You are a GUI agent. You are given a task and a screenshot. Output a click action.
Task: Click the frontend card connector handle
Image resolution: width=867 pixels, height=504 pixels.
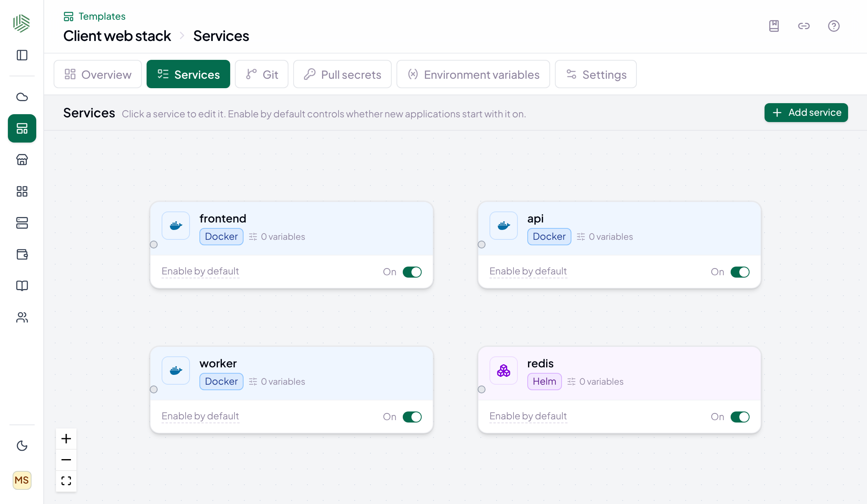[x=154, y=245]
